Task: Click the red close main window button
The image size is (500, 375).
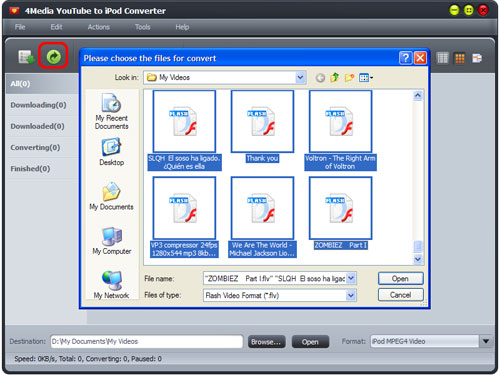Action: pos(483,11)
